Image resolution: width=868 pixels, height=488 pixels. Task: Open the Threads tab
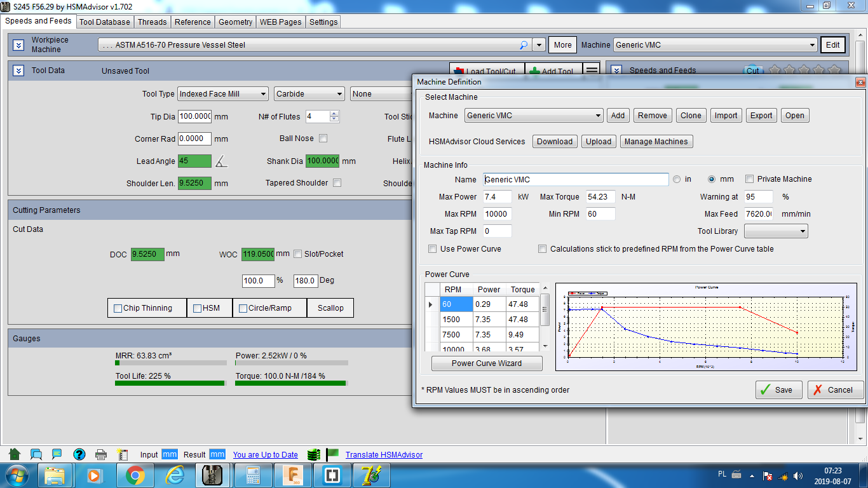point(153,22)
